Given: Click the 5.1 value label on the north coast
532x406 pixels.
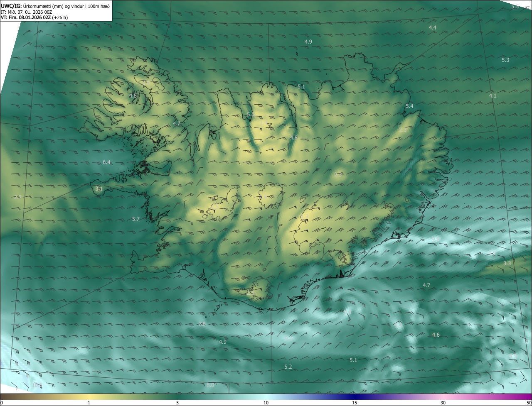Looking at the screenshot, I should tap(301, 87).
